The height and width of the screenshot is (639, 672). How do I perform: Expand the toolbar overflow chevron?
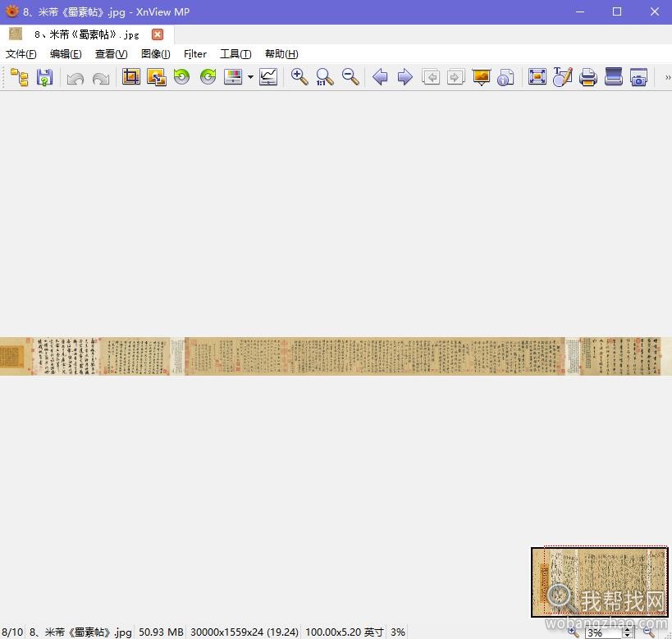coord(667,78)
